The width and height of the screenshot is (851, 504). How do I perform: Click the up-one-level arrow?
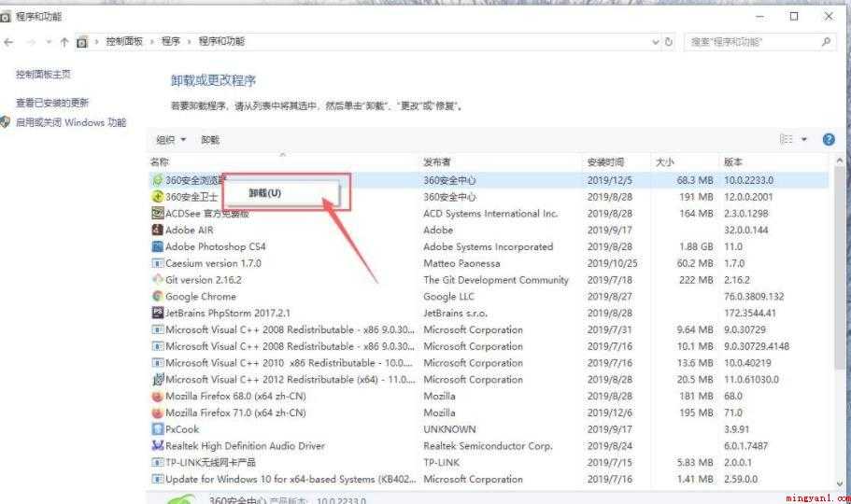64,42
